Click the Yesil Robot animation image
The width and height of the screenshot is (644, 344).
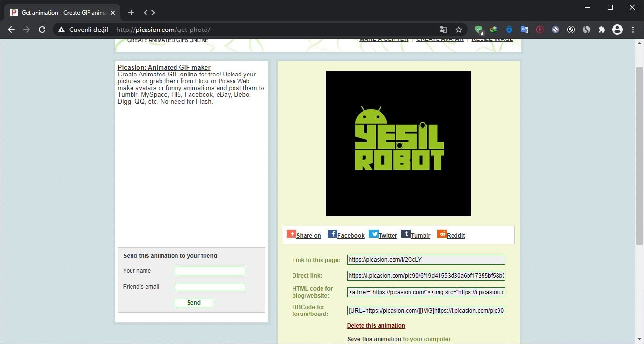[x=398, y=144]
